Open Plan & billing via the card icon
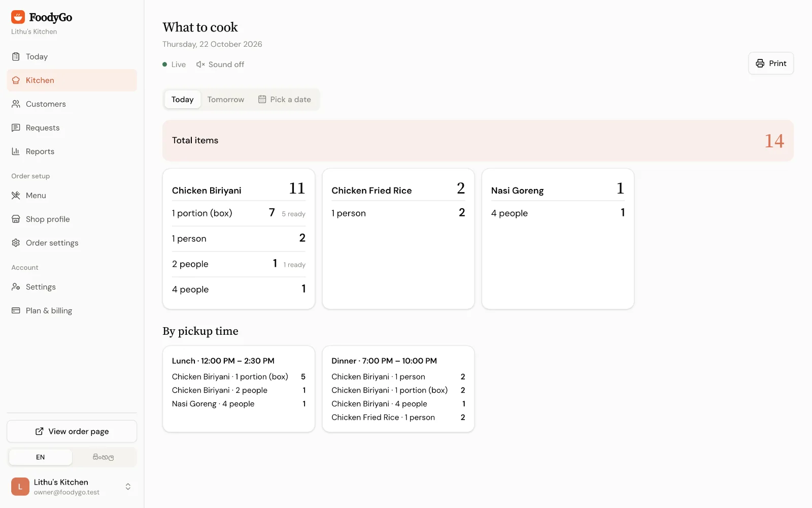Image resolution: width=812 pixels, height=508 pixels. (x=16, y=310)
